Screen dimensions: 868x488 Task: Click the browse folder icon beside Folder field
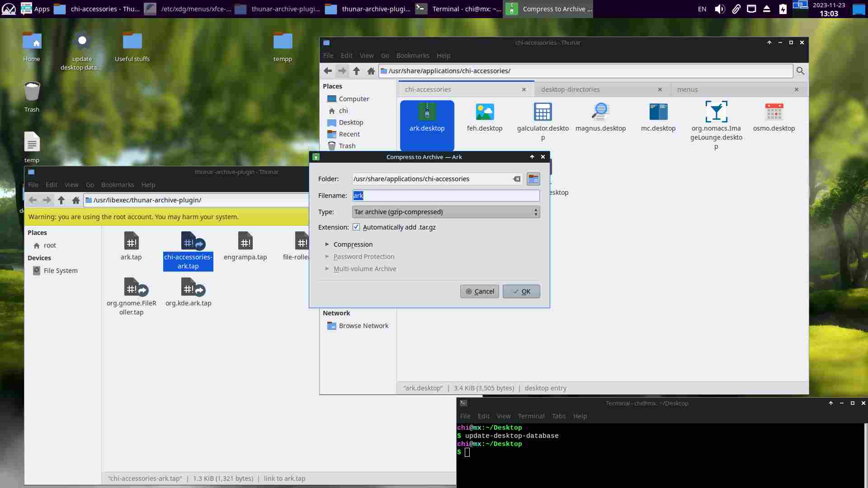(533, 179)
